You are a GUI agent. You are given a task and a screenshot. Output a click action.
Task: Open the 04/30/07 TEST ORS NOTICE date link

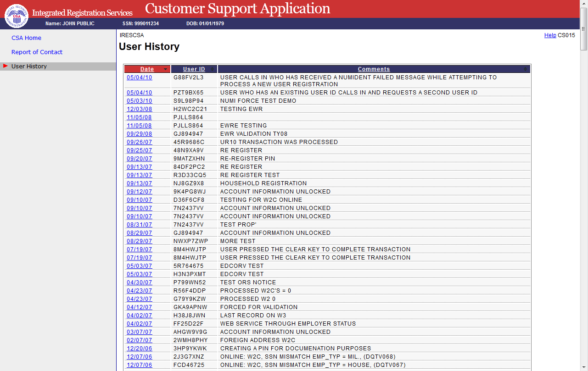coord(139,282)
